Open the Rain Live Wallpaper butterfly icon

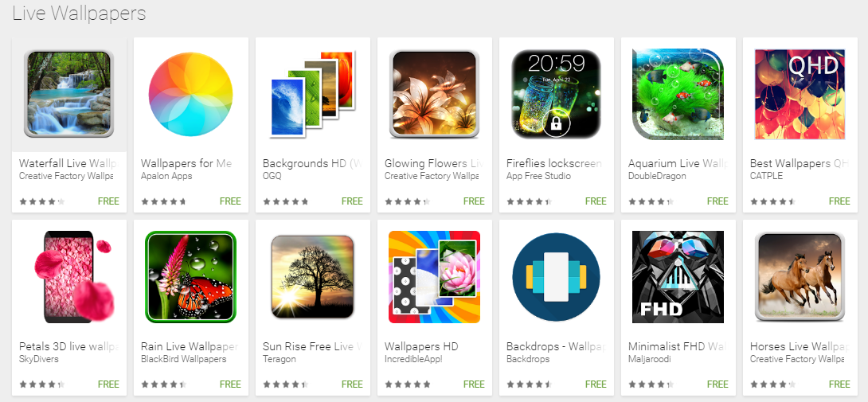191,277
